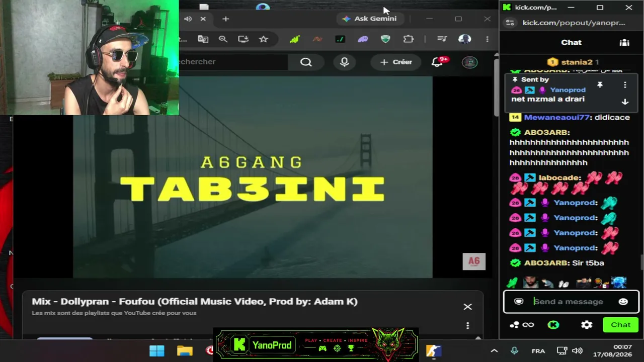Expand the pinned message with the down arrow
The height and width of the screenshot is (362, 644).
pyautogui.click(x=625, y=102)
